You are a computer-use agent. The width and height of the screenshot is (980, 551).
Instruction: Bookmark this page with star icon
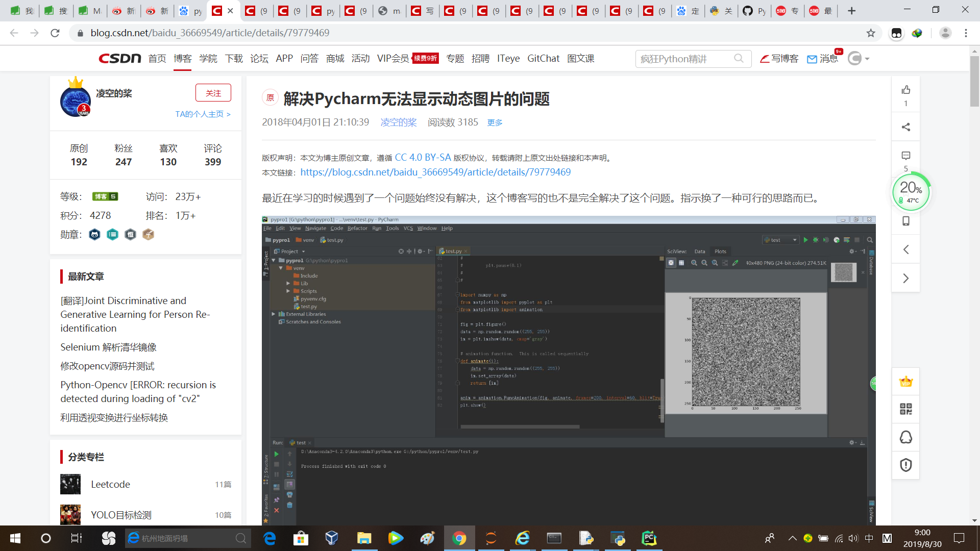click(x=871, y=33)
